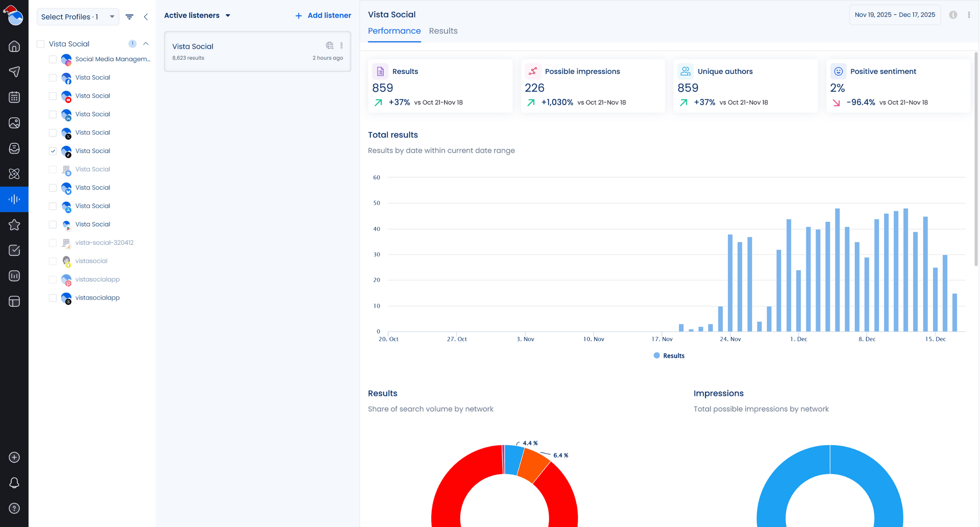Uncheck the selected TikTok Vista Social profile
980x527 pixels.
coord(53,151)
